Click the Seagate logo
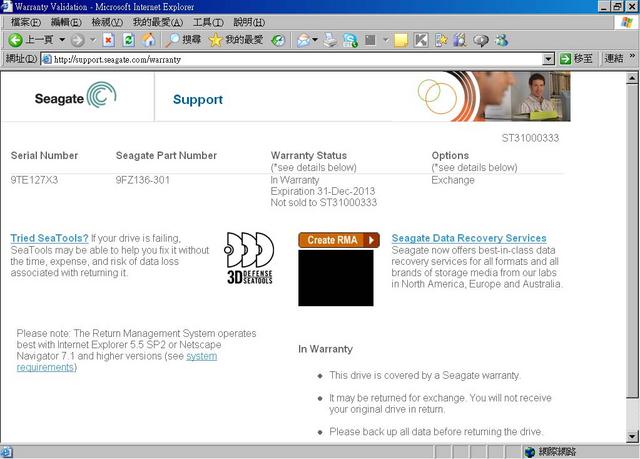This screenshot has width=640, height=459. pyautogui.click(x=76, y=96)
